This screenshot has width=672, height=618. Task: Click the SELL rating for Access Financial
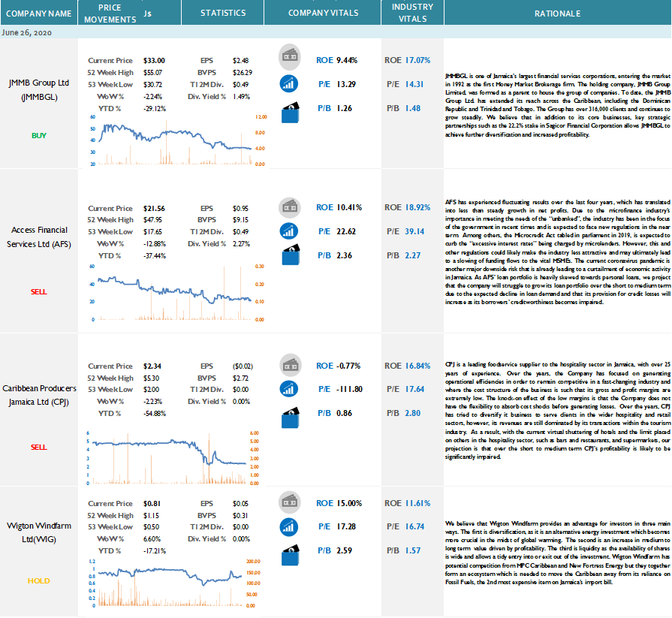tap(38, 292)
